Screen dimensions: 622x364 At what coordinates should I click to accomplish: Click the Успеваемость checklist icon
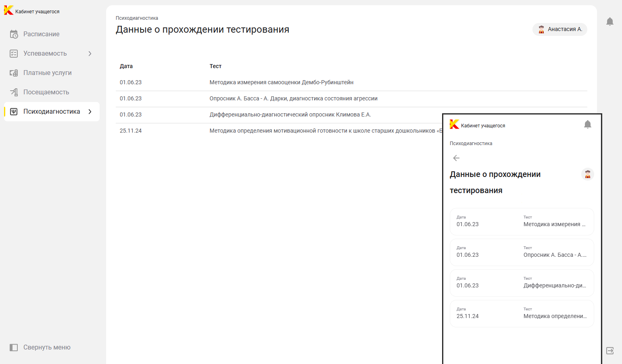[14, 54]
